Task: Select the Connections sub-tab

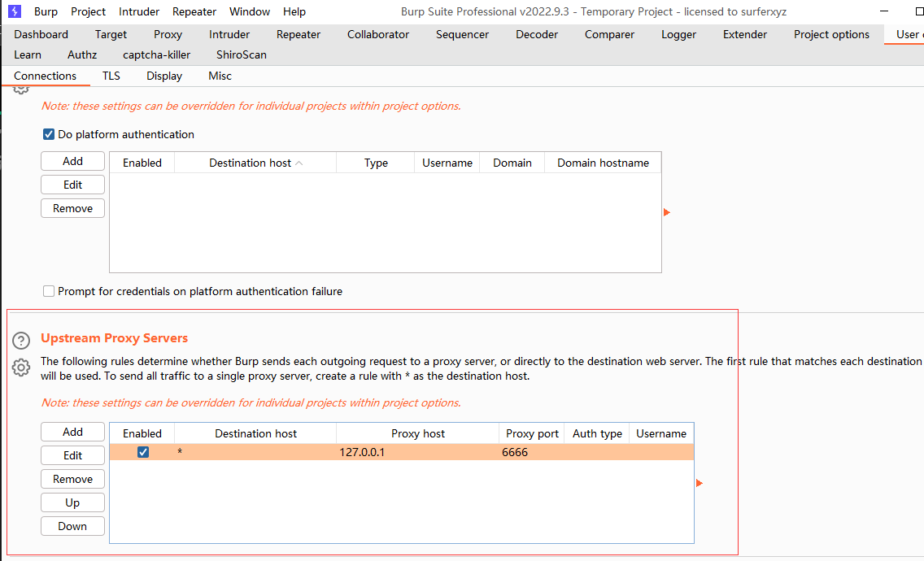Action: (x=45, y=76)
